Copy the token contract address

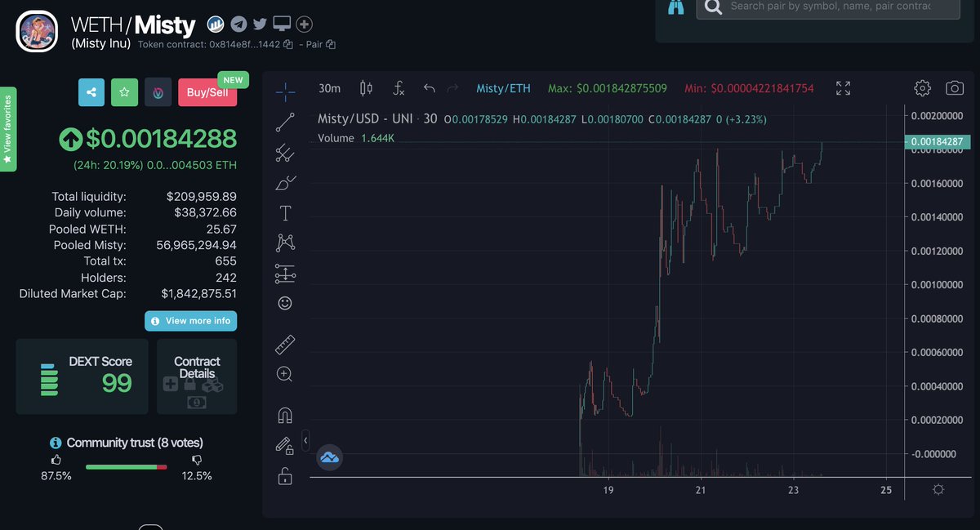coord(288,44)
